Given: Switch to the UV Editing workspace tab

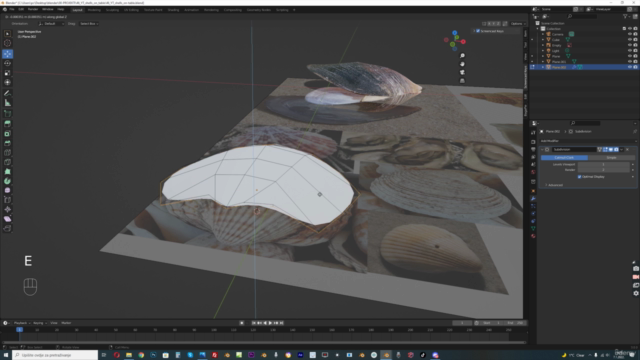Looking at the screenshot, I should [x=131, y=10].
